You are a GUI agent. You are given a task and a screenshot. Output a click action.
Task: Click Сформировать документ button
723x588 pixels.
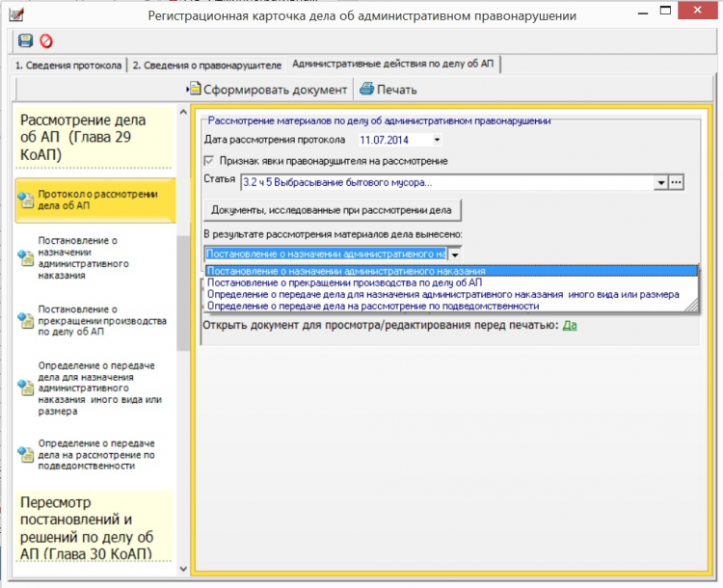pos(267,89)
